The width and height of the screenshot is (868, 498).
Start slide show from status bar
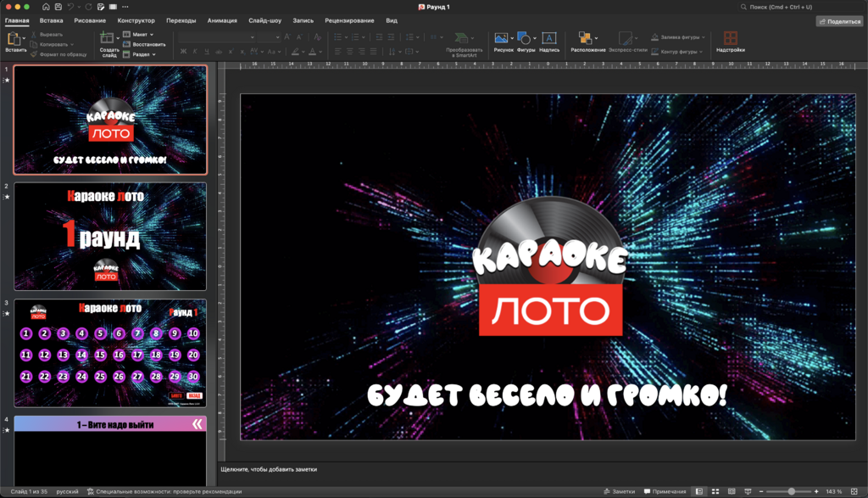pyautogui.click(x=748, y=491)
